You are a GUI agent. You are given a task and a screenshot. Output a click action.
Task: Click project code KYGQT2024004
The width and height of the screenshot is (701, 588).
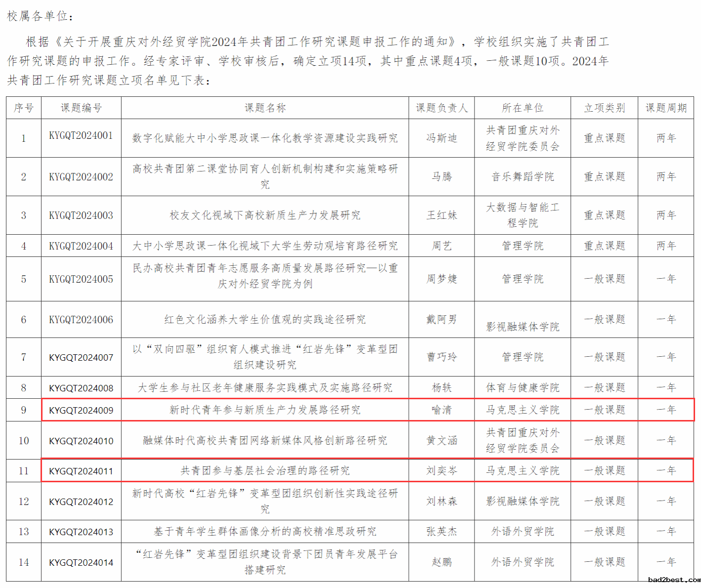81,246
